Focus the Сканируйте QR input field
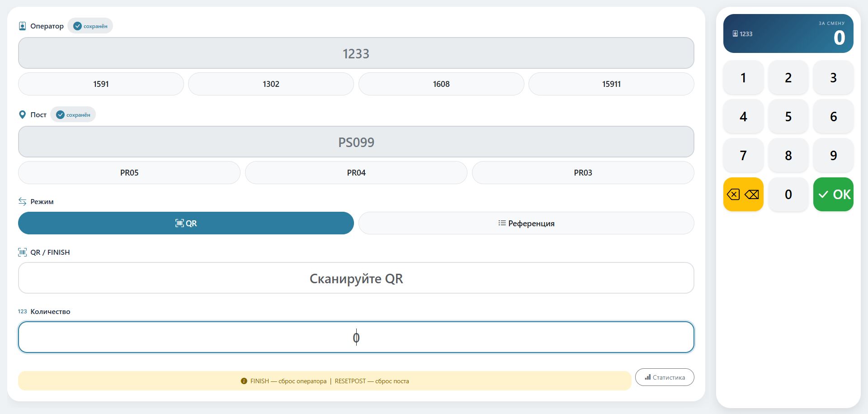 click(356, 278)
